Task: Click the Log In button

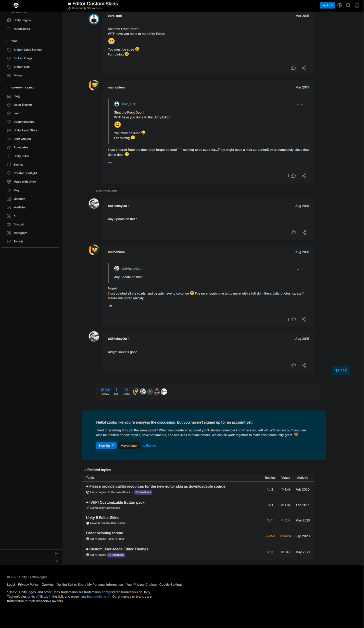Action: 327,5
